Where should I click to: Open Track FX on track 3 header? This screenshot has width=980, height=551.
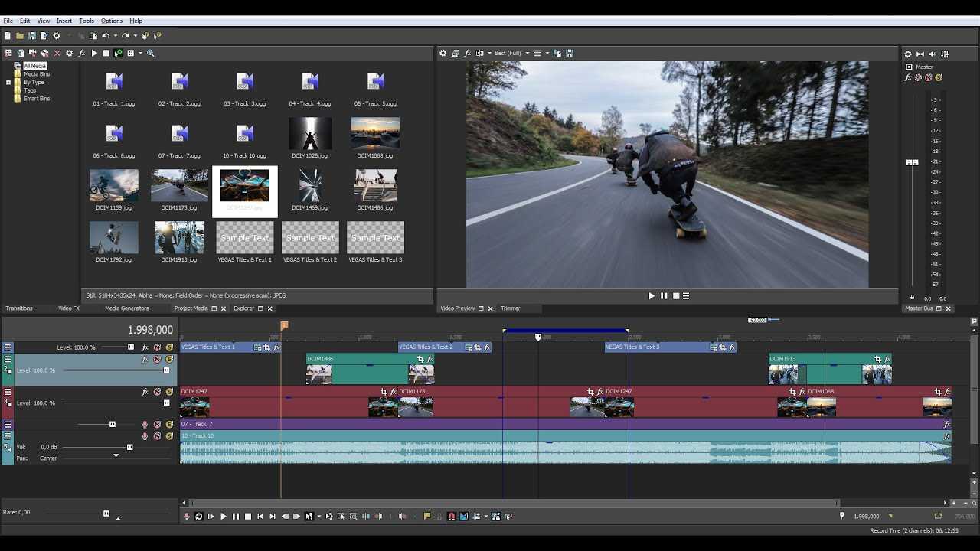click(145, 392)
